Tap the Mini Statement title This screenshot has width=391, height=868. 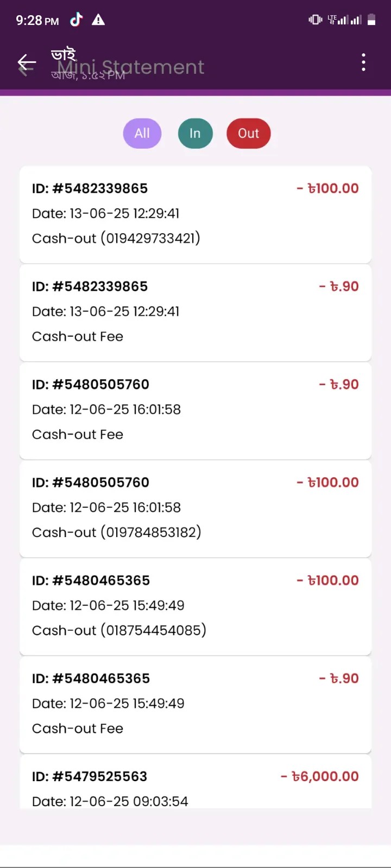pos(131,67)
